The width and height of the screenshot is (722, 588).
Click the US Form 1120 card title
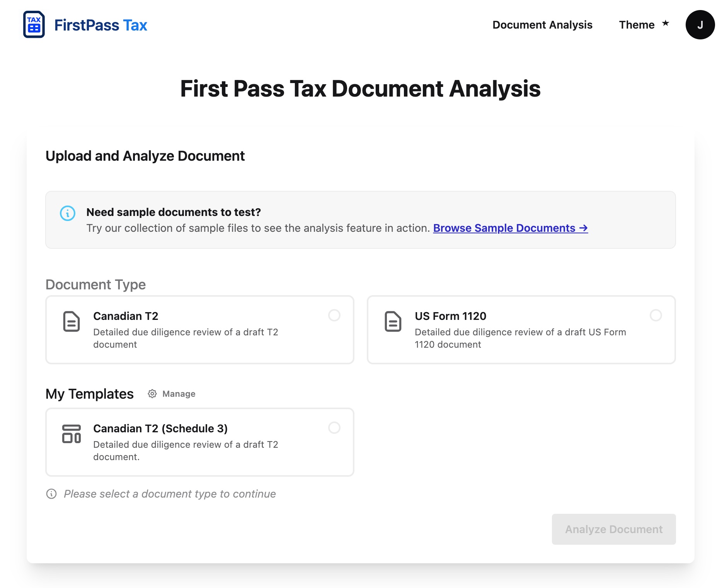450,316
